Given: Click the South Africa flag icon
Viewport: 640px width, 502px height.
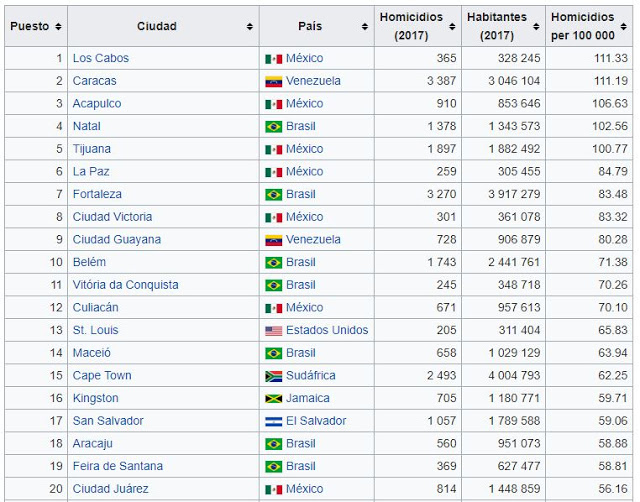Looking at the screenshot, I should pos(273,376).
